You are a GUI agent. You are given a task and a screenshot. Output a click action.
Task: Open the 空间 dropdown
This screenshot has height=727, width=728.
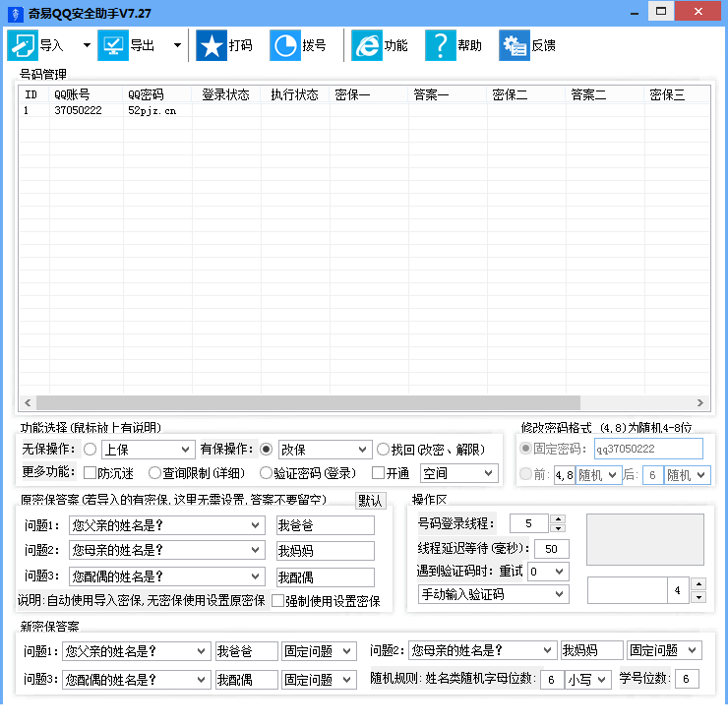pos(459,473)
